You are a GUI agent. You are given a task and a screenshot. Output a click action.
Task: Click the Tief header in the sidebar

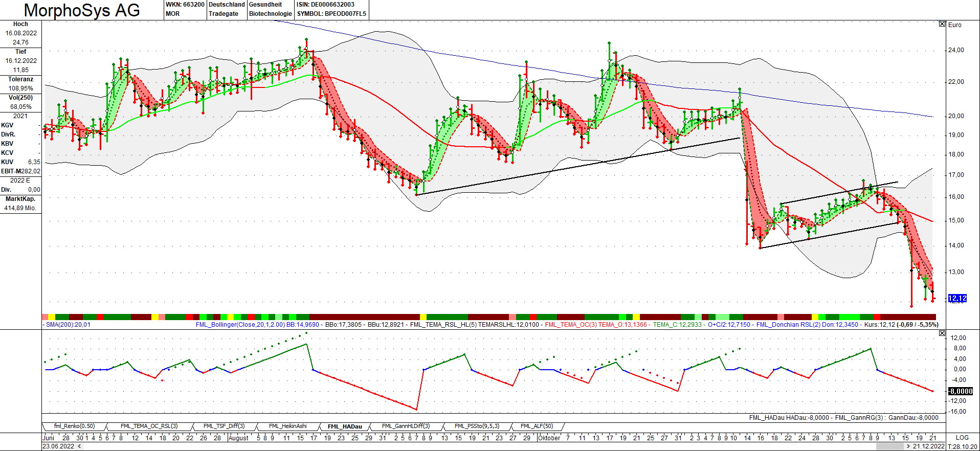tap(20, 52)
